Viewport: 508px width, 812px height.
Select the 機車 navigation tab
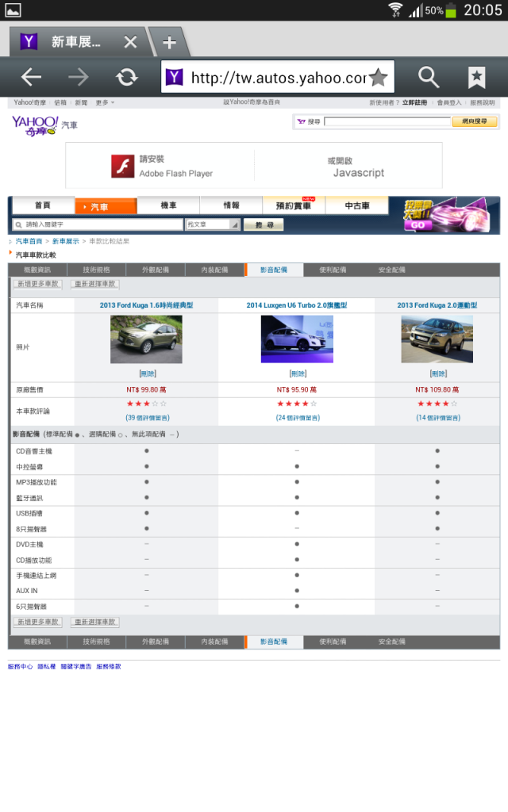click(168, 205)
